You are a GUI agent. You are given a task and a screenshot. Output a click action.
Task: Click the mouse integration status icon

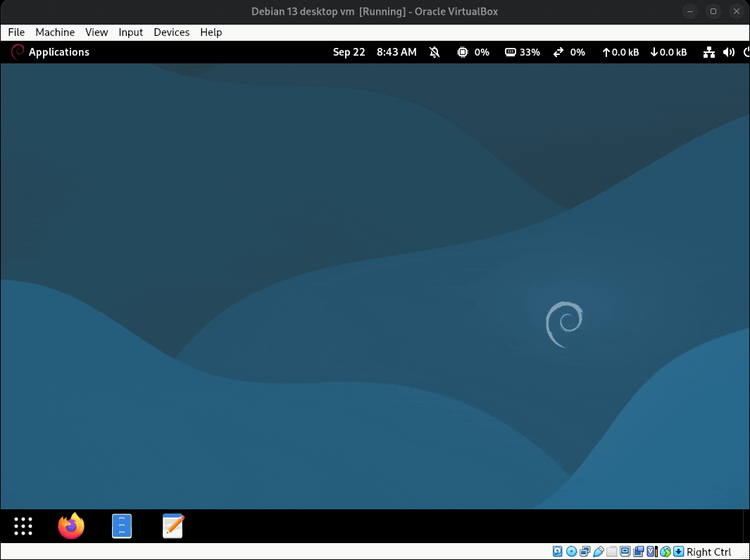(665, 552)
